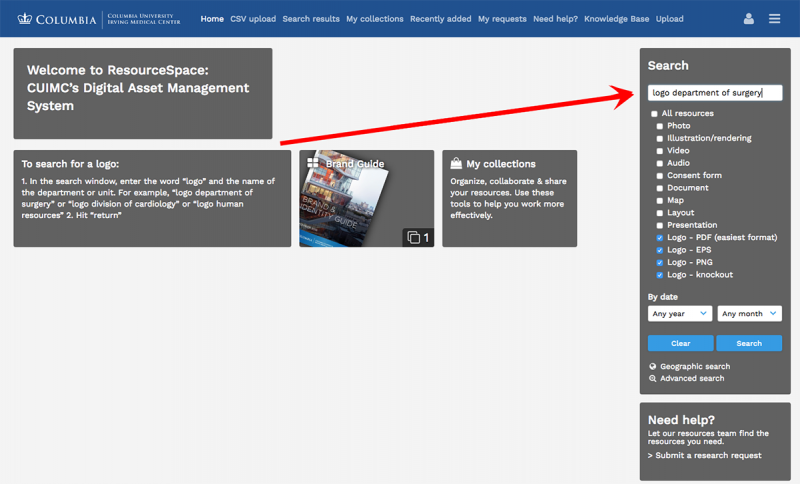Open My requests from the navigation bar
This screenshot has width=800, height=484.
502,19
